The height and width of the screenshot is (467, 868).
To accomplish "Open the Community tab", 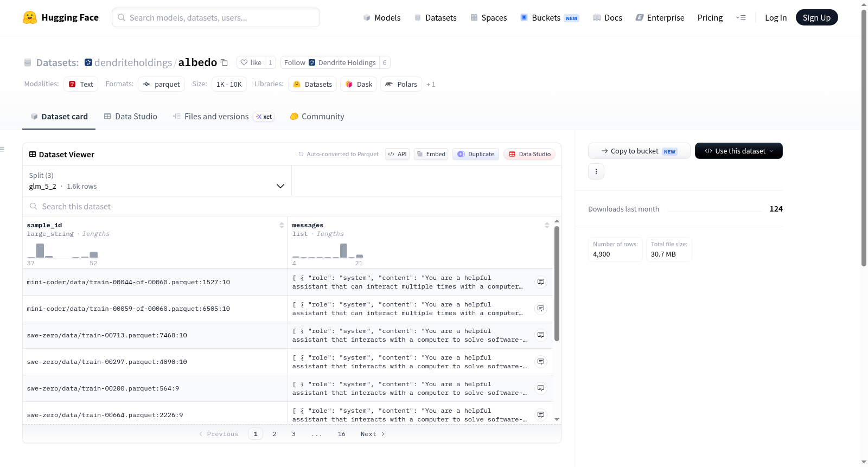I will click(x=317, y=117).
